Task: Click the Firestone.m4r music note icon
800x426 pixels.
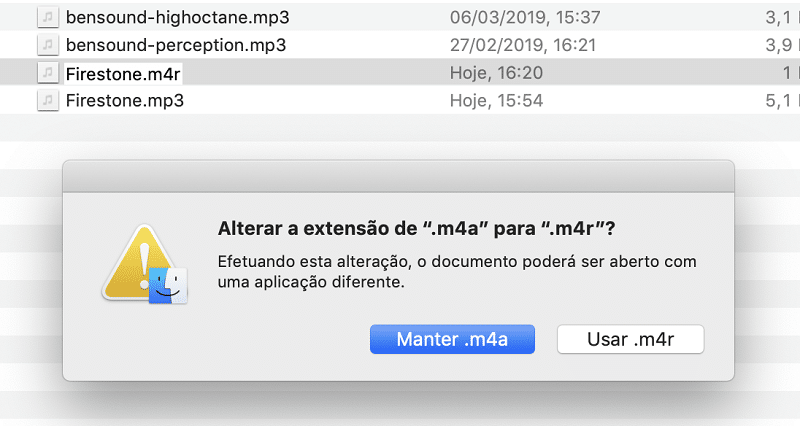Action: (47, 73)
